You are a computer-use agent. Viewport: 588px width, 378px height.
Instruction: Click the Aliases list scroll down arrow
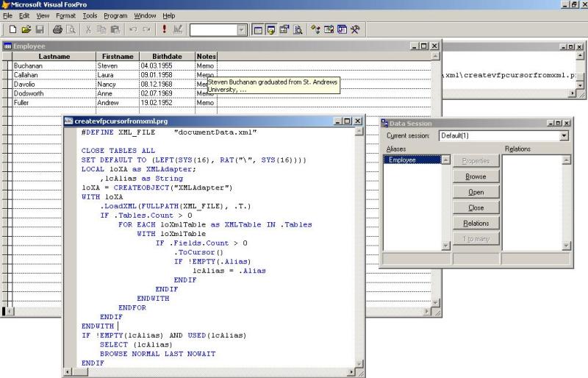point(445,246)
